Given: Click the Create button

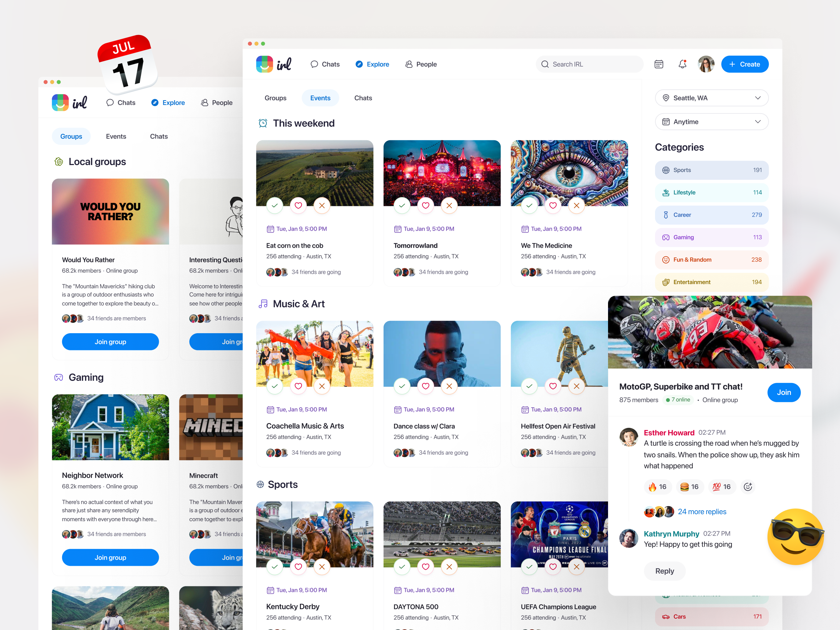Looking at the screenshot, I should pos(744,64).
